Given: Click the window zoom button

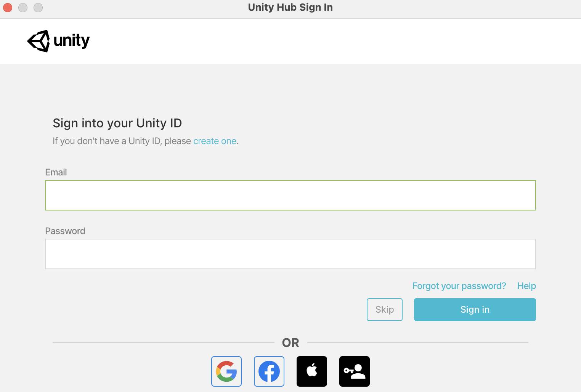Looking at the screenshot, I should coord(38,8).
